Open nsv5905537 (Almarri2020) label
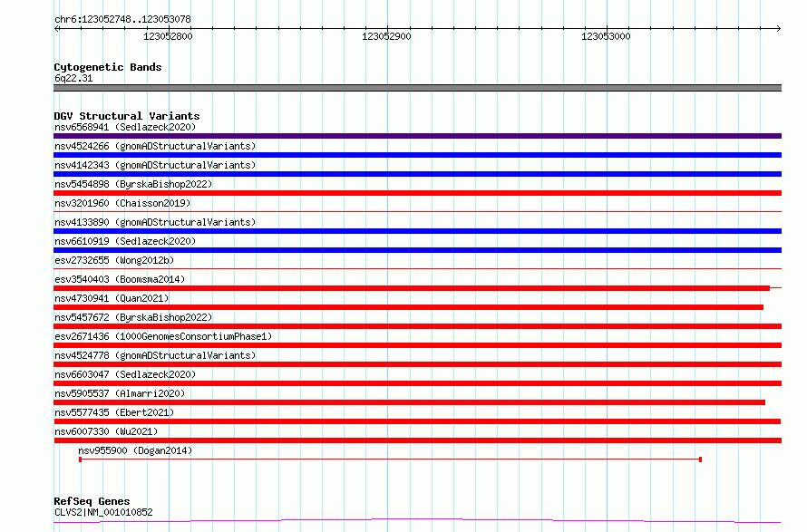This screenshot has height=532, width=807. [x=120, y=393]
